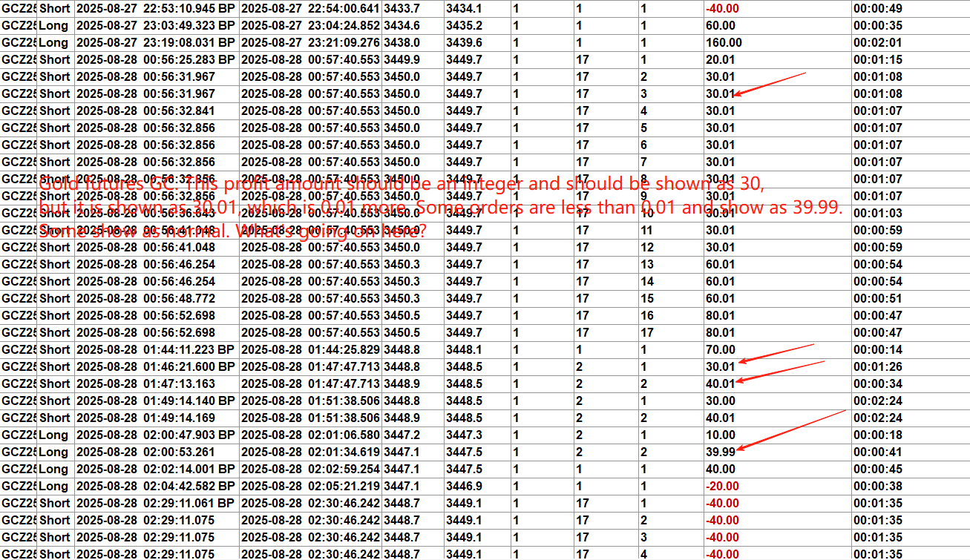Click the 20.01 profit cell

coord(777,59)
